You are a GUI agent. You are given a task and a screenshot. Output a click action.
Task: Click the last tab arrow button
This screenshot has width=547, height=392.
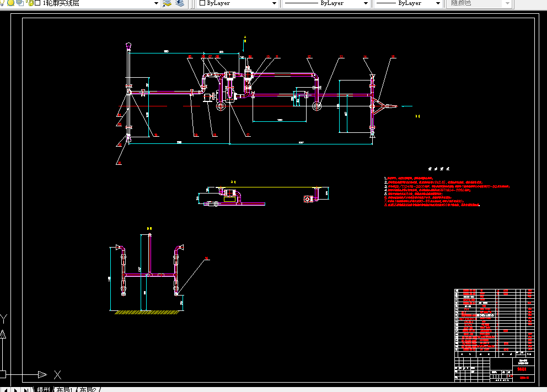point(26,390)
